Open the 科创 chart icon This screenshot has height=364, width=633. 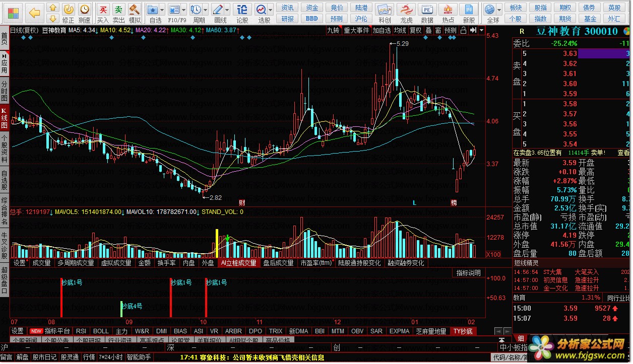tap(385, 9)
